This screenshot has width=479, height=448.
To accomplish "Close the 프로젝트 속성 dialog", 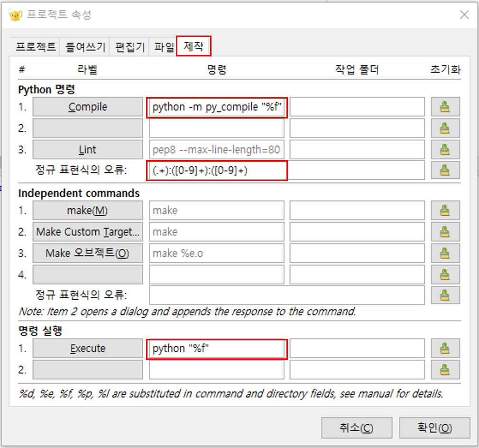I will click(x=464, y=14).
